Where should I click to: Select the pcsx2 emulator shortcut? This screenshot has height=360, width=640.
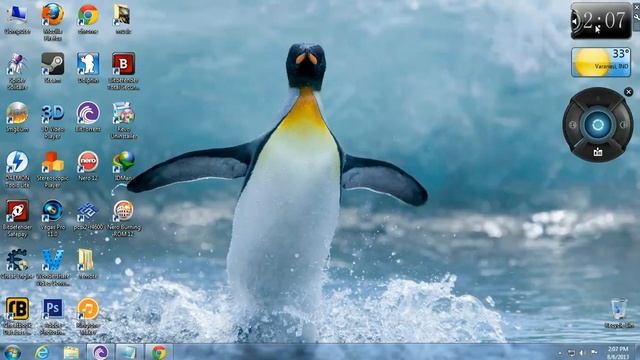(x=88, y=215)
